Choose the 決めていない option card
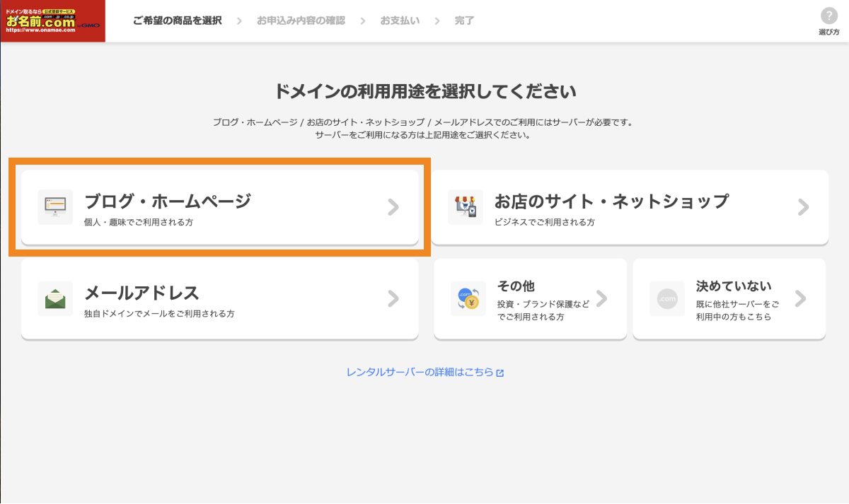Image resolution: width=849 pixels, height=504 pixels. click(x=729, y=298)
